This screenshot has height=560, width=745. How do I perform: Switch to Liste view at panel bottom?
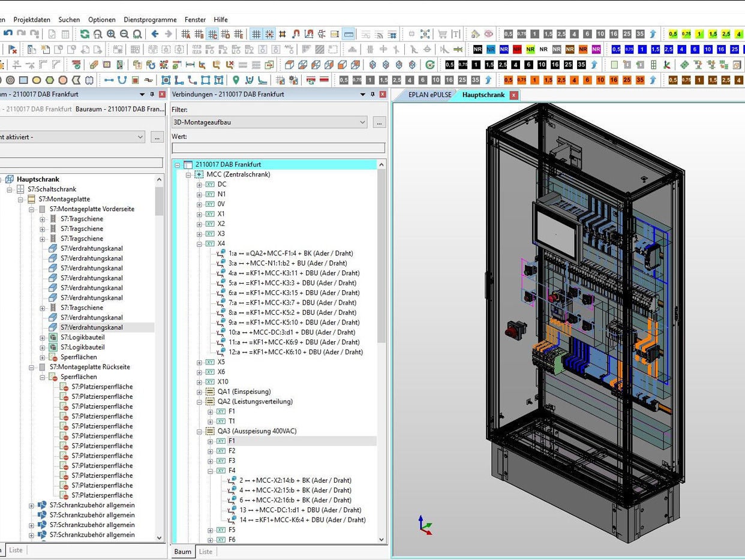point(206,552)
